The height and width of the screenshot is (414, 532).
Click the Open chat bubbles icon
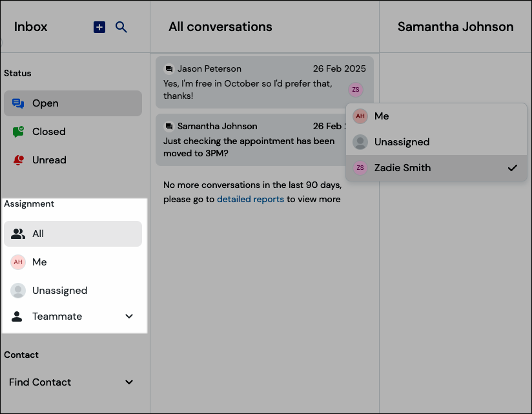tap(18, 103)
